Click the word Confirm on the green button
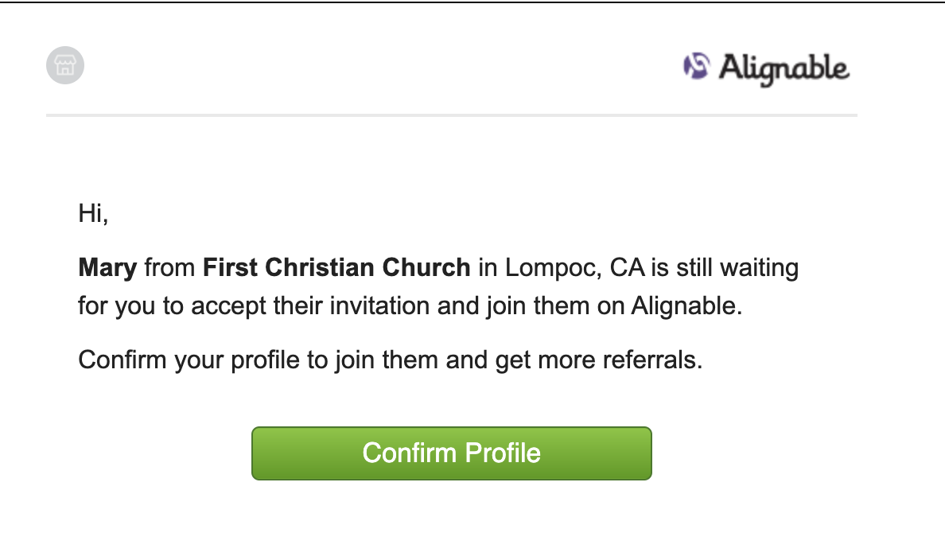The image size is (945, 560). (409, 453)
